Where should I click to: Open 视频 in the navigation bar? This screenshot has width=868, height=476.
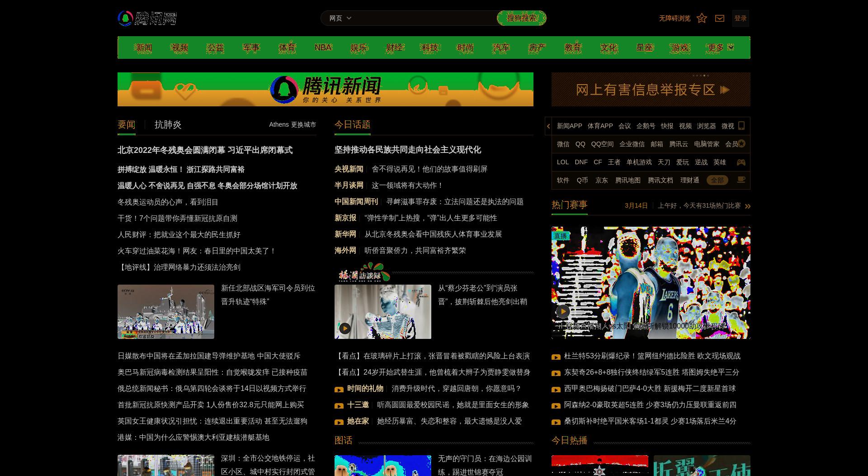point(179,48)
